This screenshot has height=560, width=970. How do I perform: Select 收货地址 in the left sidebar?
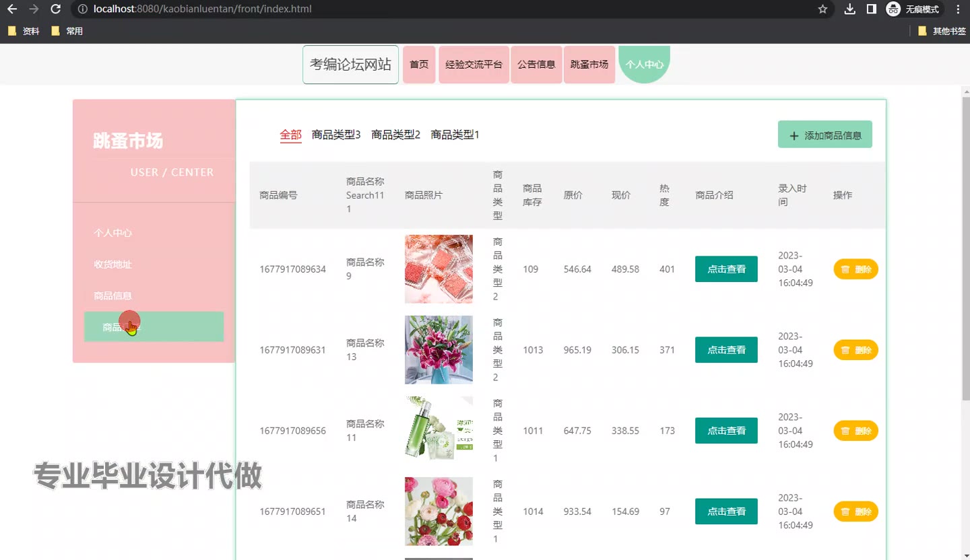tap(113, 265)
